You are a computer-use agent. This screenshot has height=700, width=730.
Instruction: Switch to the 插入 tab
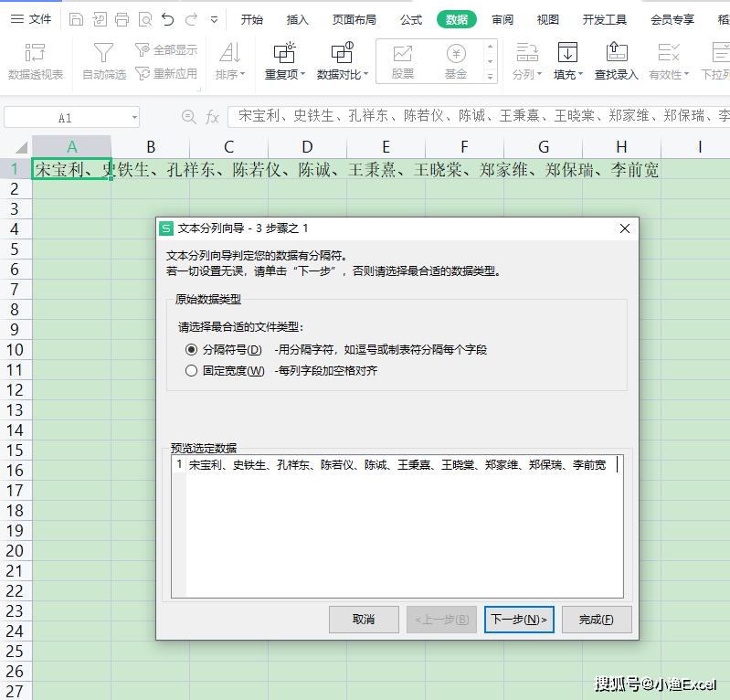point(298,19)
